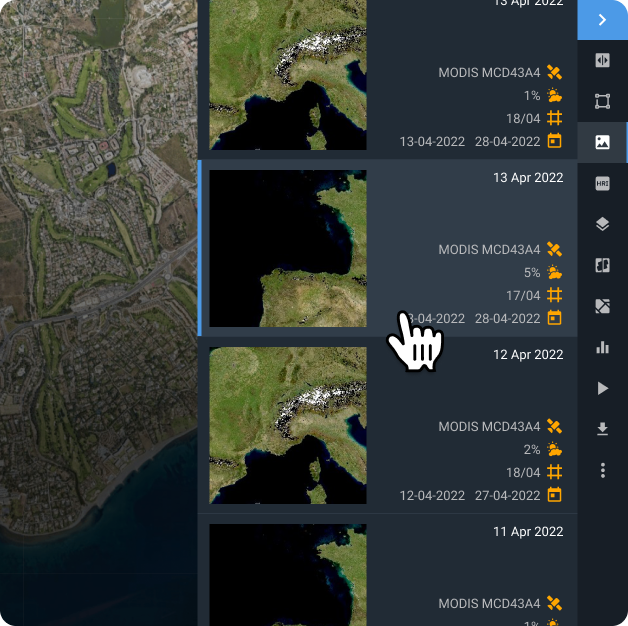628x626 pixels.
Task: Click the cloud cover icon next to 5%
Action: click(x=554, y=272)
